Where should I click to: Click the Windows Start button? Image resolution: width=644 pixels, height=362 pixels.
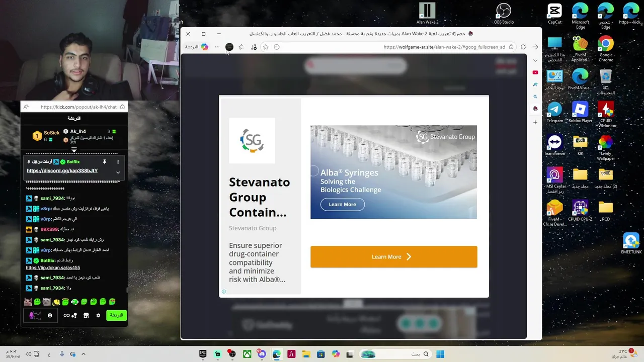tap(440, 354)
